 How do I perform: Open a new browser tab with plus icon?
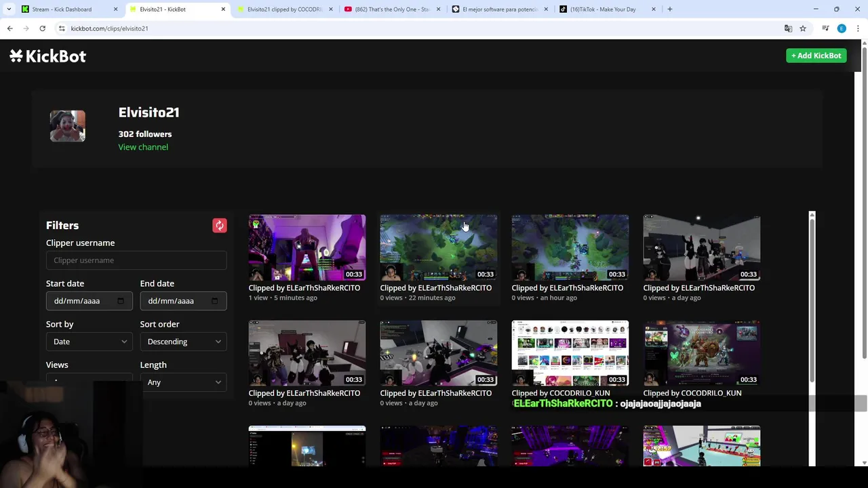click(669, 9)
